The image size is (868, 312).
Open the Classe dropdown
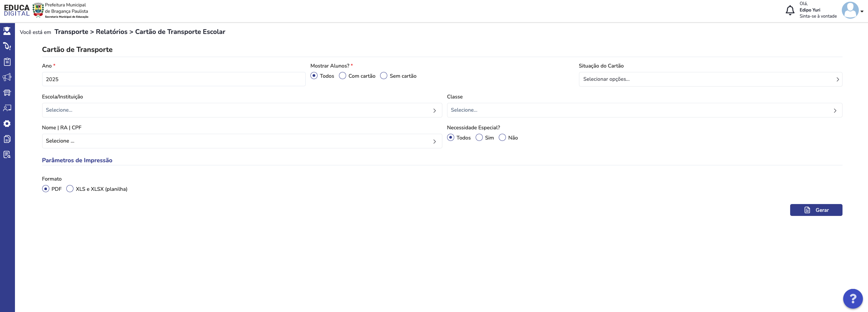(644, 110)
